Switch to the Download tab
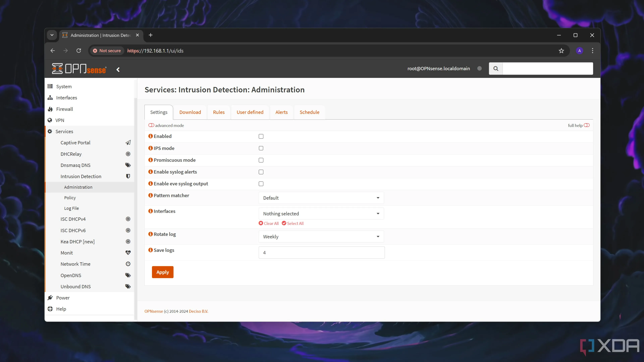 tap(190, 112)
